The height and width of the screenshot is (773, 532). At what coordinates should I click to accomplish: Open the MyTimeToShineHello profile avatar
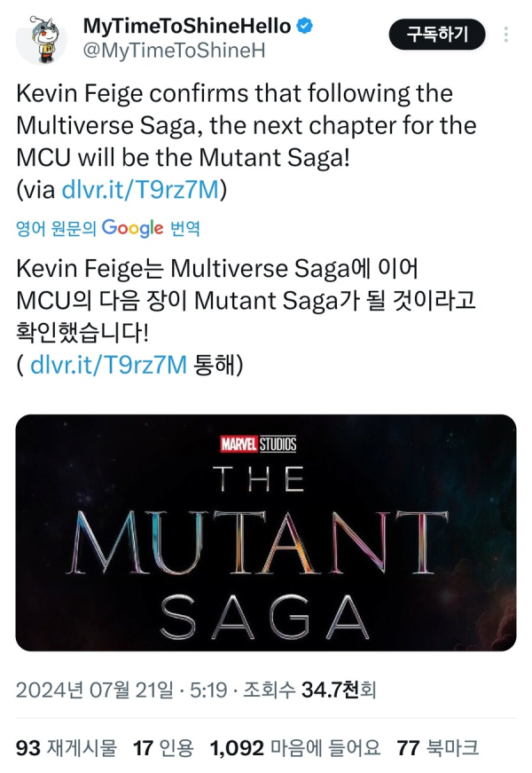click(42, 40)
